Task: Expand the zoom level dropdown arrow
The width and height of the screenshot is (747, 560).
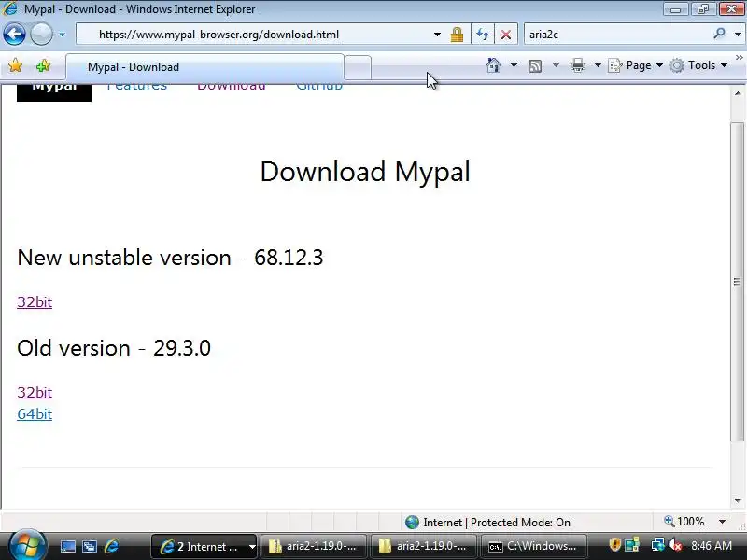Action: (x=722, y=522)
